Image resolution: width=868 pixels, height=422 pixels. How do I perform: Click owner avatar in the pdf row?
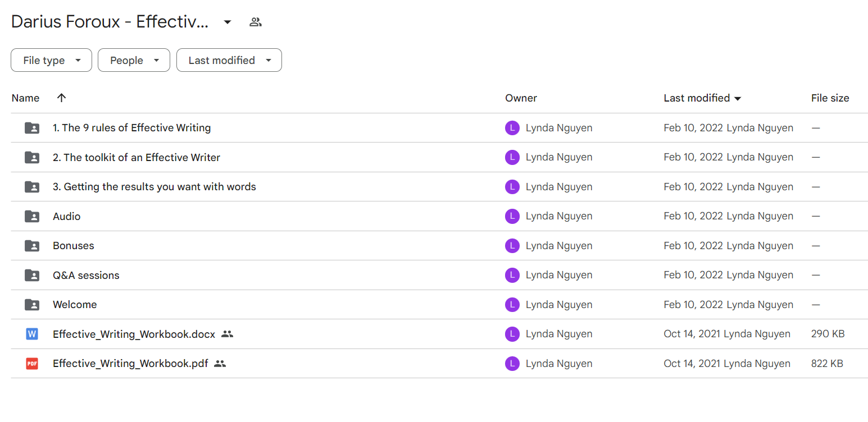click(512, 364)
